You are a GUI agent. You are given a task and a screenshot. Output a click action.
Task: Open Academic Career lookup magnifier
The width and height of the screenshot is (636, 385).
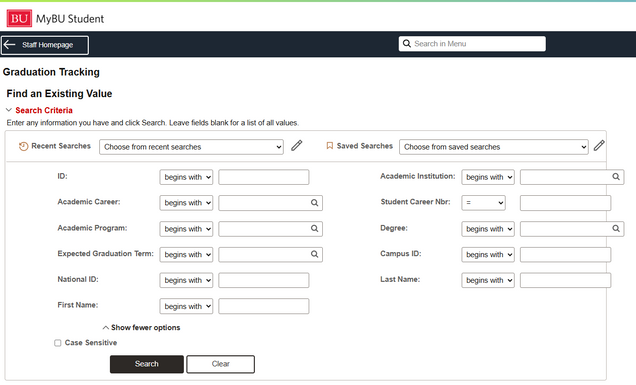[314, 202]
